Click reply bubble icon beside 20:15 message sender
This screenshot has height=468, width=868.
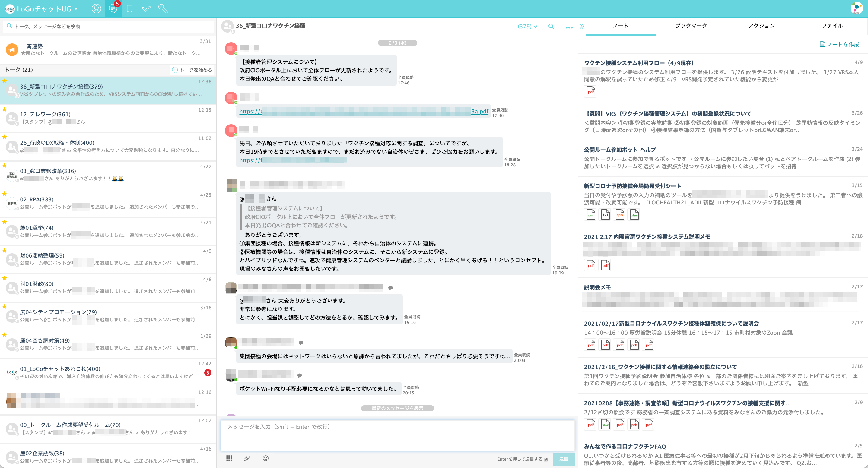pyautogui.click(x=299, y=375)
